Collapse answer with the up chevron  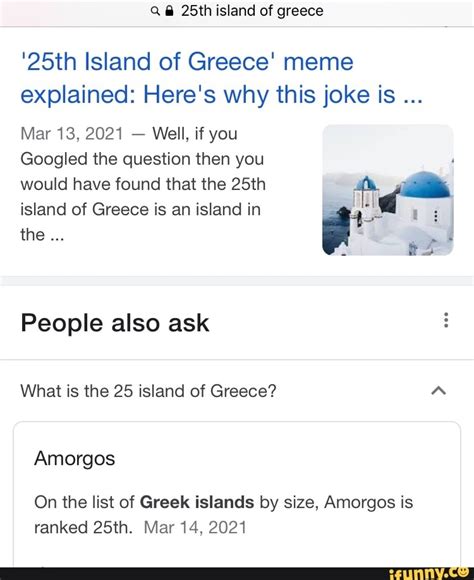pyautogui.click(x=439, y=391)
